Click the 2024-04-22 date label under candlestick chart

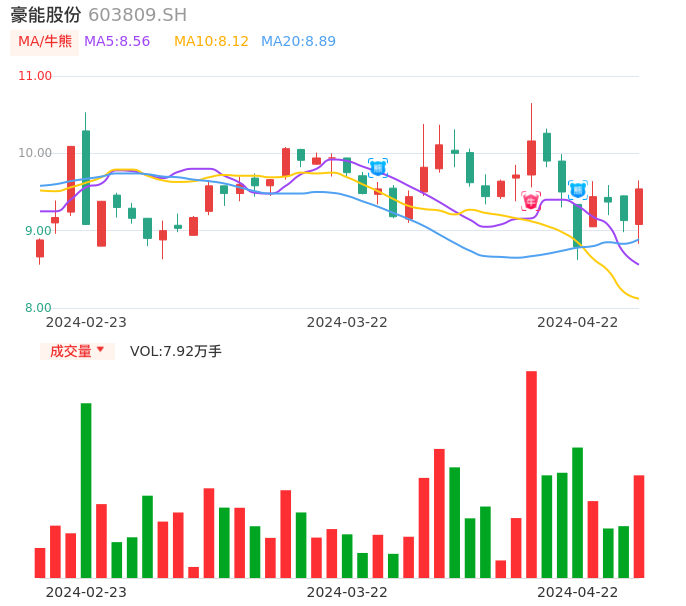pyautogui.click(x=578, y=322)
